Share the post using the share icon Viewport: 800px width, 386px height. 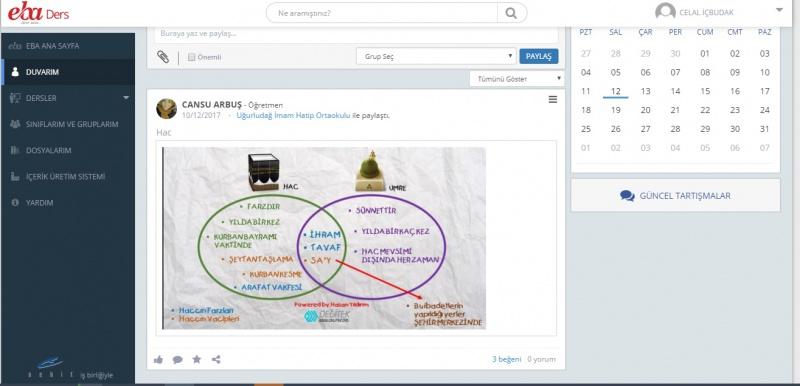coord(216,359)
